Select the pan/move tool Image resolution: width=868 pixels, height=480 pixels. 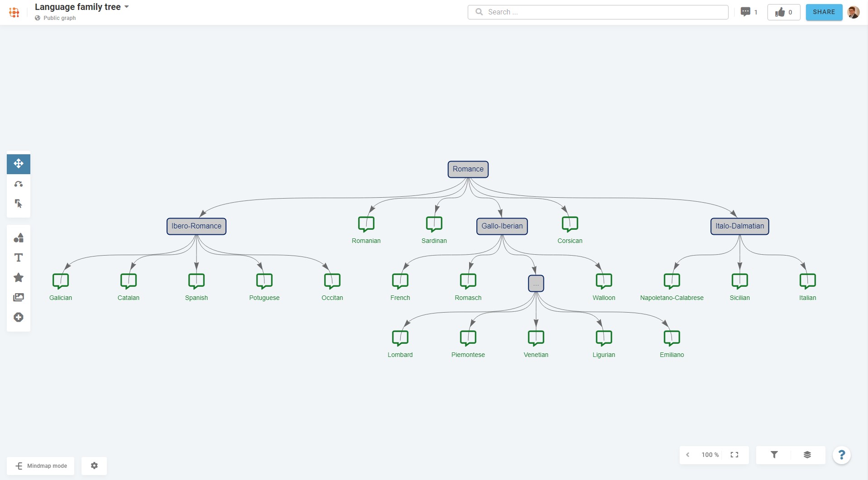[18, 164]
